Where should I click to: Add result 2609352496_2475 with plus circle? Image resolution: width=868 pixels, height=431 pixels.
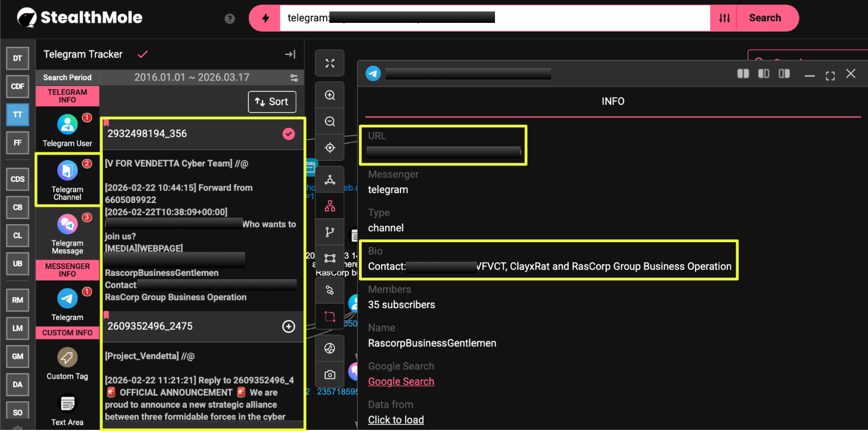point(289,326)
